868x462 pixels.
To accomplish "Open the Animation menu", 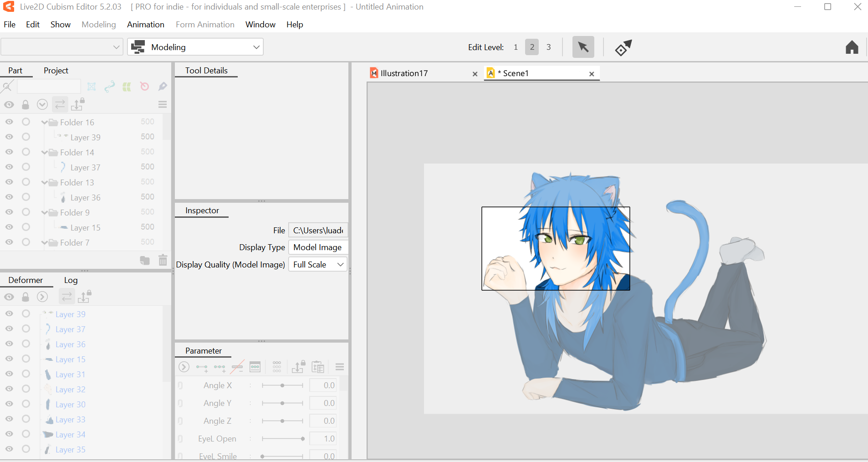I will tap(146, 25).
